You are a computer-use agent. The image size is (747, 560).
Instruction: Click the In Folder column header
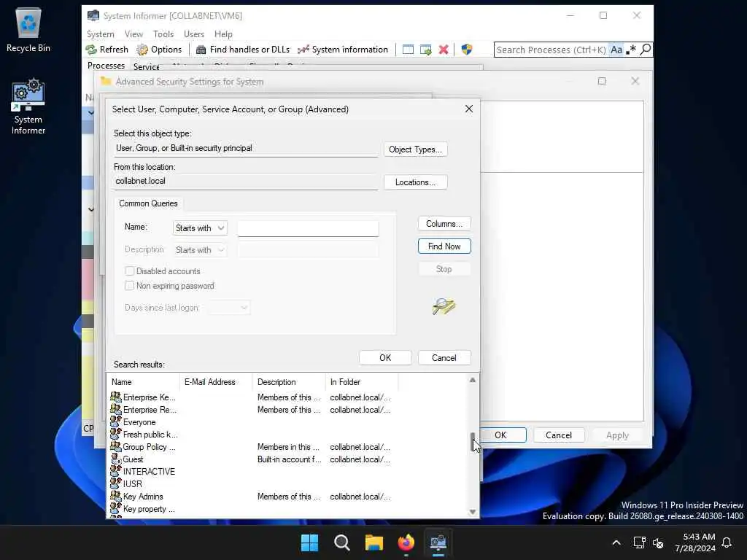(362, 382)
